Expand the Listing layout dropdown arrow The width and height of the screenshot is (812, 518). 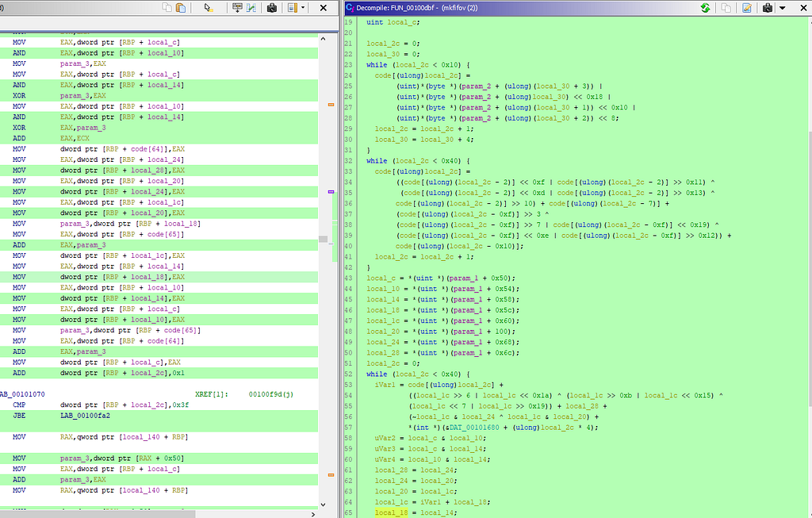click(302, 8)
